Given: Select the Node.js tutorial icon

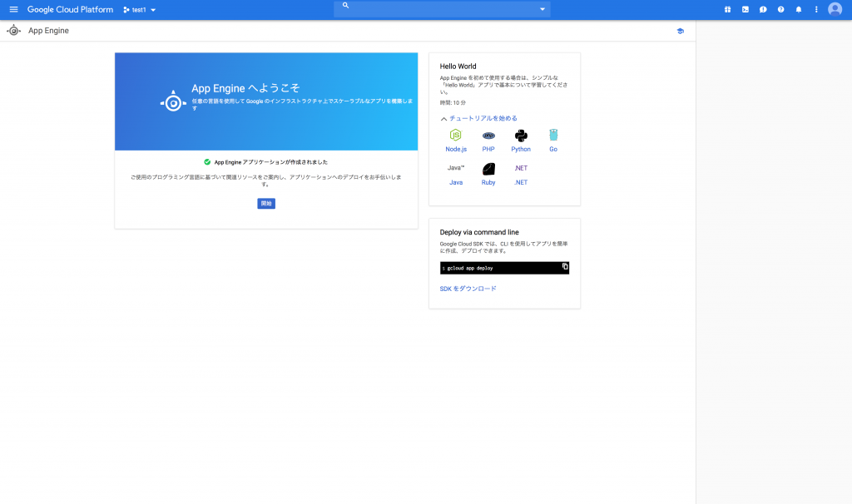Looking at the screenshot, I should coord(455,135).
